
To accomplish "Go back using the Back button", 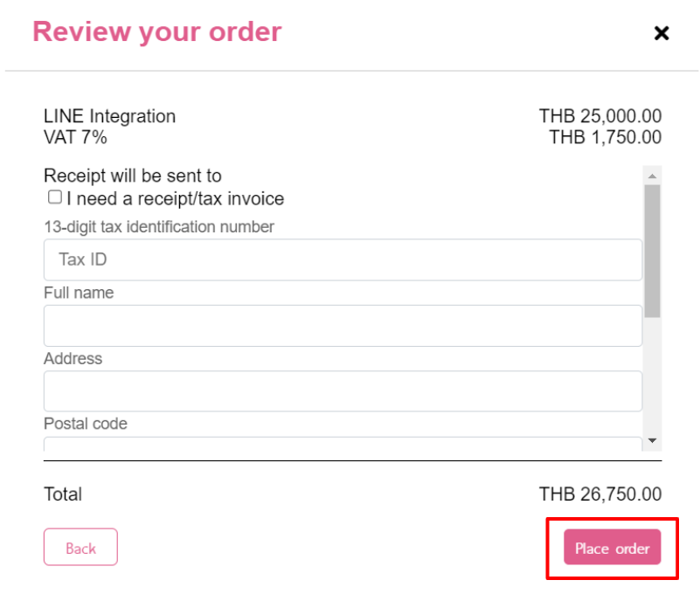I will click(80, 547).
